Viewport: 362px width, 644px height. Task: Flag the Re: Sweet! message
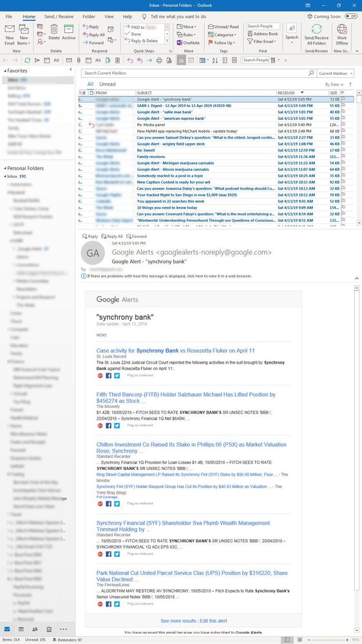pos(343,150)
